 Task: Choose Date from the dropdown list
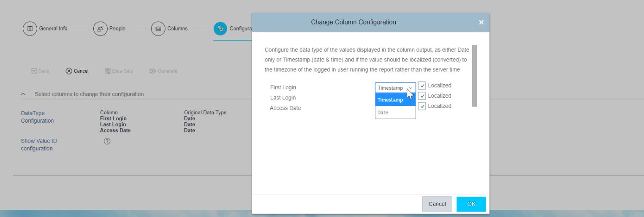tap(395, 113)
